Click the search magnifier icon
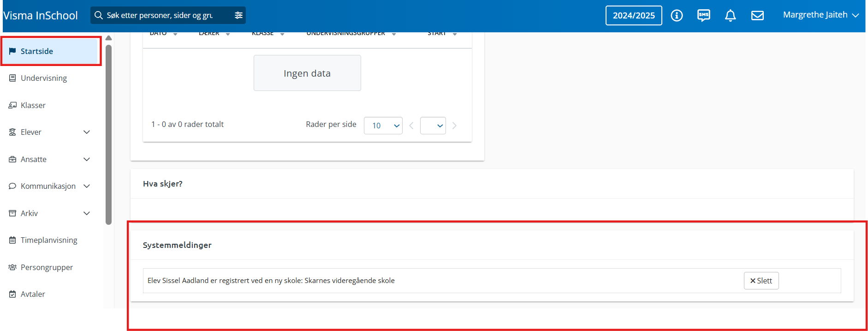 98,15
